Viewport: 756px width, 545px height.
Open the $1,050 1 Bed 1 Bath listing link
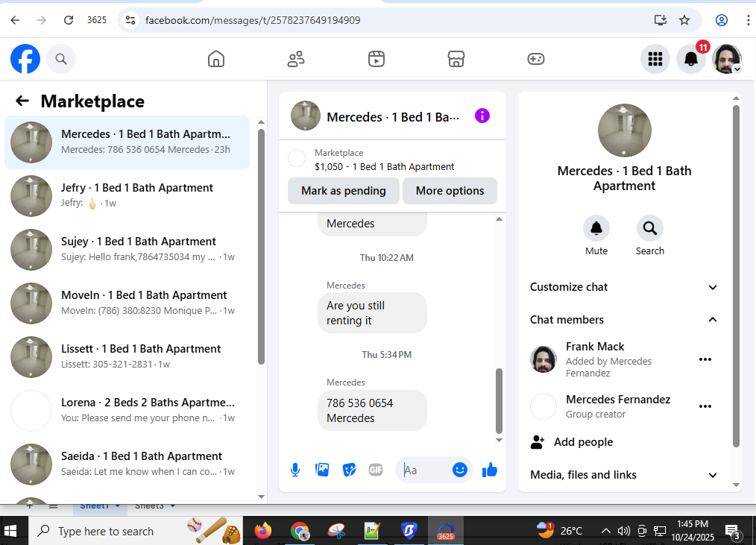(x=384, y=167)
